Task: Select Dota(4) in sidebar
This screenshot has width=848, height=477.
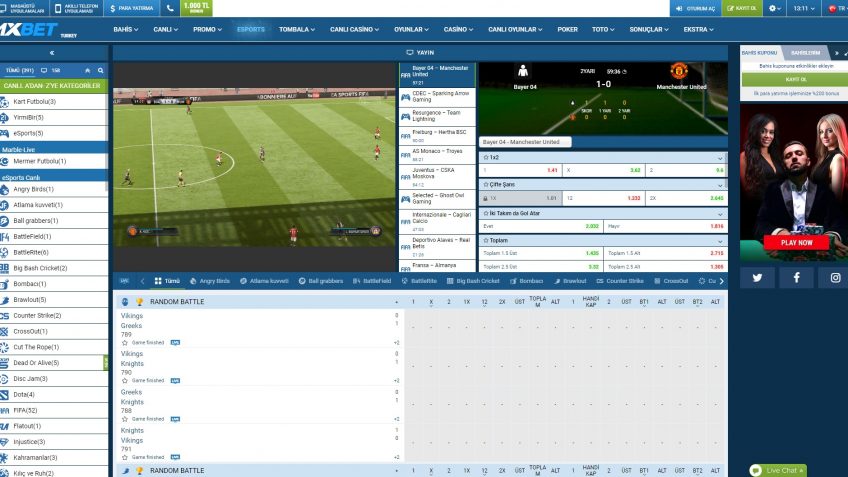Action: tap(53, 394)
